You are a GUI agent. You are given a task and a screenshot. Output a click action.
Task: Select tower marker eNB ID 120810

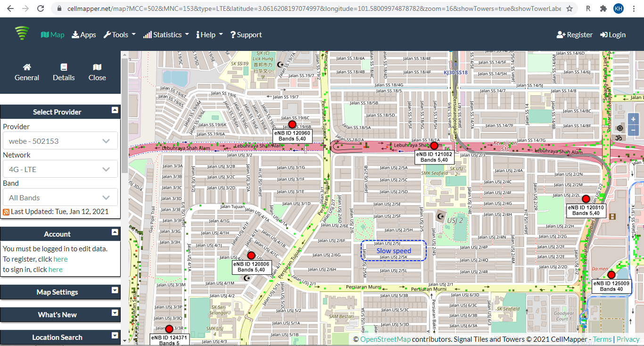[586, 199]
